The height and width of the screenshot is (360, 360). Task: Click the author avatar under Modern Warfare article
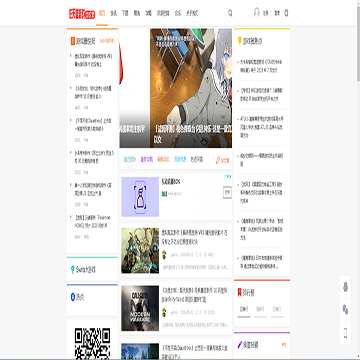164,312
